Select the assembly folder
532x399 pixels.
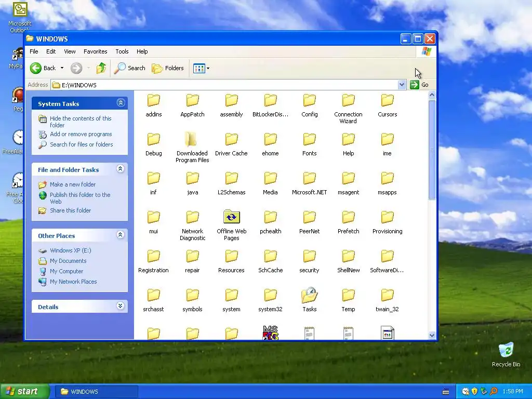[231, 105]
